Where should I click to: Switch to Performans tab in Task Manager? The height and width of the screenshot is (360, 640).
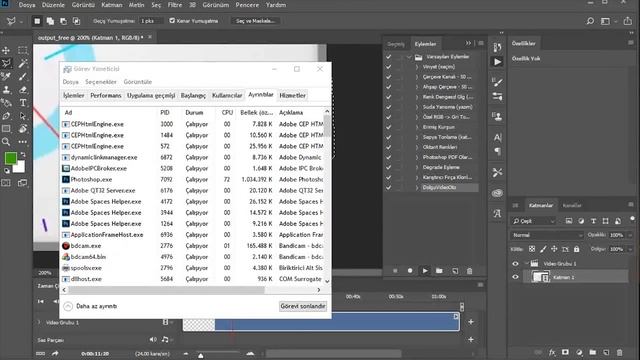106,96
